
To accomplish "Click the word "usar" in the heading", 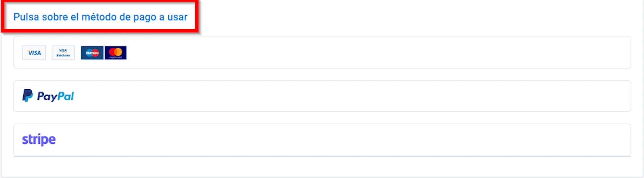I will click(178, 17).
